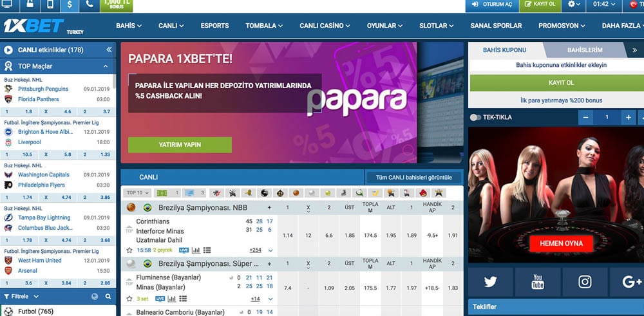Open the SLOTLAR menu
Screen dimensions: 644x316
(436, 26)
